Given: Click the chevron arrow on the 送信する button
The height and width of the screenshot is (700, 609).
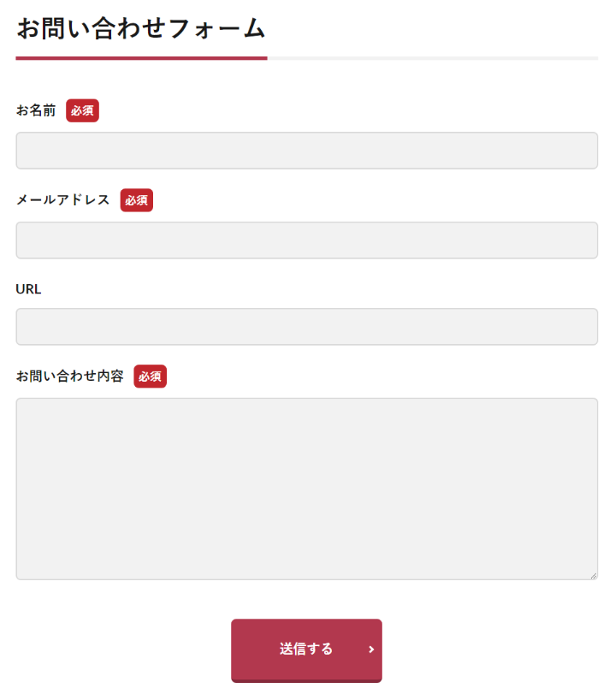Looking at the screenshot, I should click(x=371, y=650).
